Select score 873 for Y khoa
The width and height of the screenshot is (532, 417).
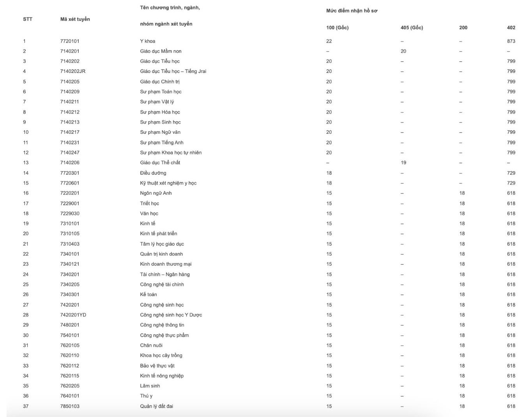(511, 41)
